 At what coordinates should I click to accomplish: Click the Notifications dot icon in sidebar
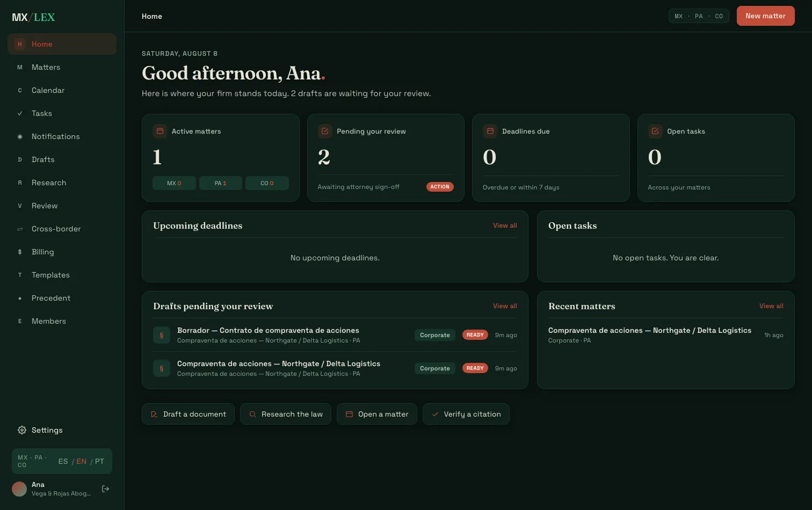tap(20, 136)
